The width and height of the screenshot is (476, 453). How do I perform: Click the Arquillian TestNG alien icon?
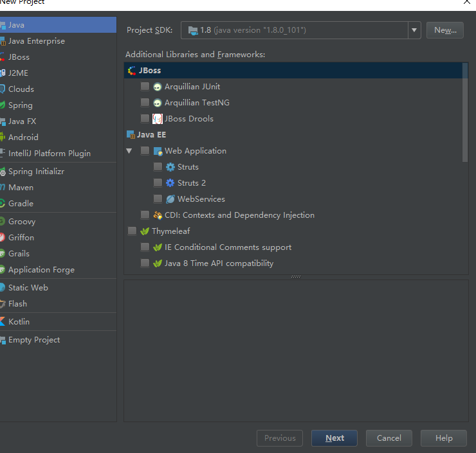coord(157,103)
